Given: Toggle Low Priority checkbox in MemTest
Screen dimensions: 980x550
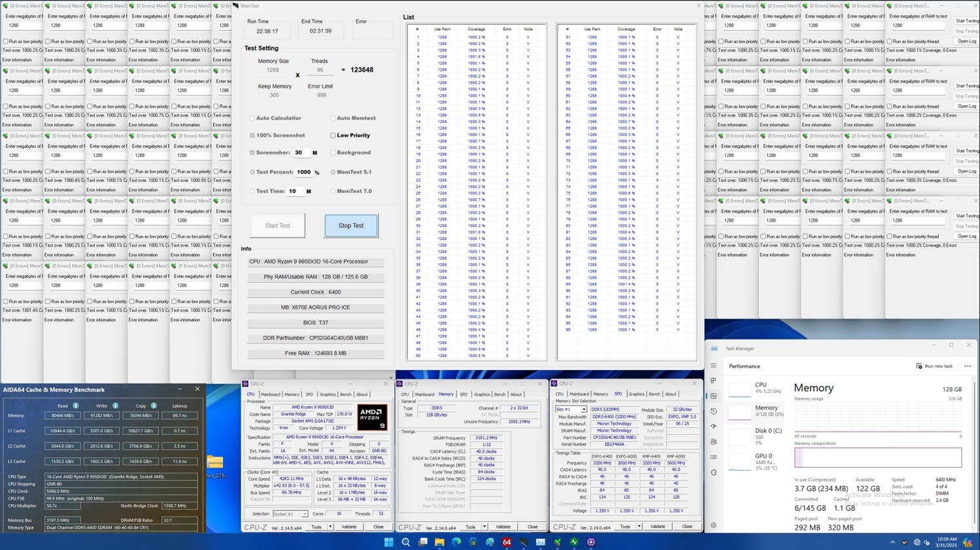Looking at the screenshot, I should [333, 135].
